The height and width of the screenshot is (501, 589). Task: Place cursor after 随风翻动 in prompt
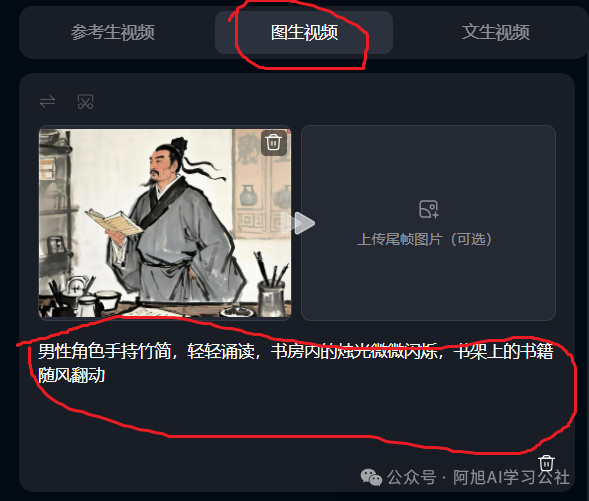coord(106,375)
